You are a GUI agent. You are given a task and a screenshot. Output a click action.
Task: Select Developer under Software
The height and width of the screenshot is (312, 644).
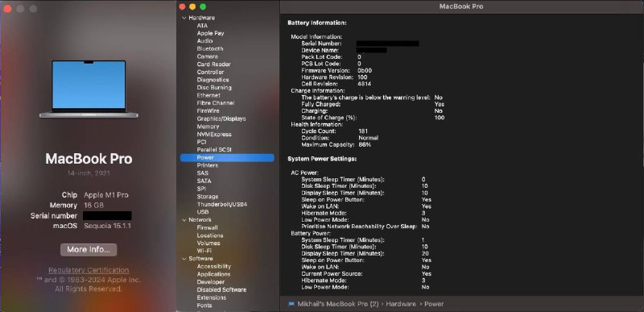pyautogui.click(x=211, y=282)
